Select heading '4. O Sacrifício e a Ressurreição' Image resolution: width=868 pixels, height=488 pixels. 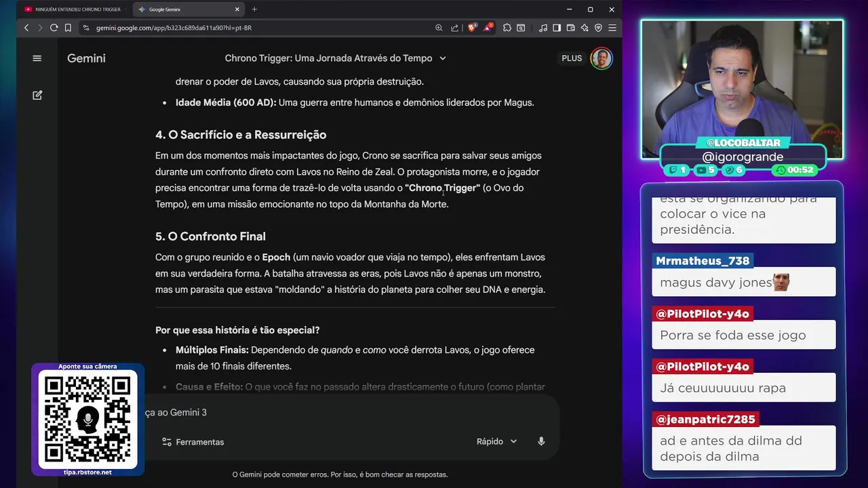pyautogui.click(x=241, y=135)
